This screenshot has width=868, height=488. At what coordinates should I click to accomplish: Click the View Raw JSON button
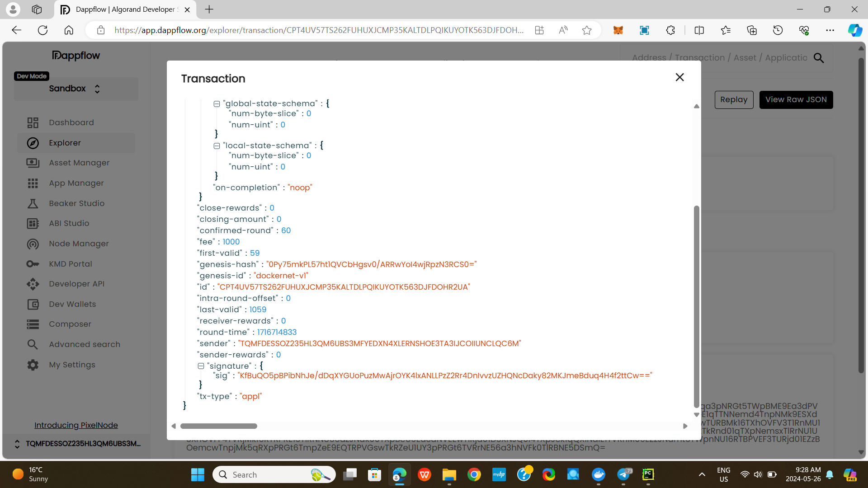[796, 100]
